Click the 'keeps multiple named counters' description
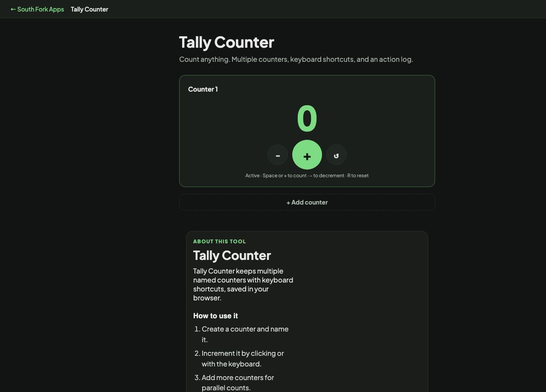The width and height of the screenshot is (546, 392). pos(243,284)
